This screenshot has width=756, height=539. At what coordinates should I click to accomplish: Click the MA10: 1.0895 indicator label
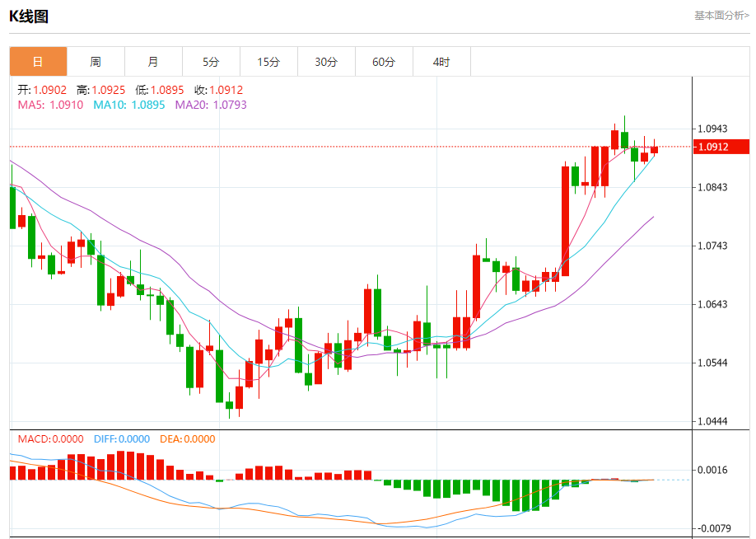[x=129, y=105]
